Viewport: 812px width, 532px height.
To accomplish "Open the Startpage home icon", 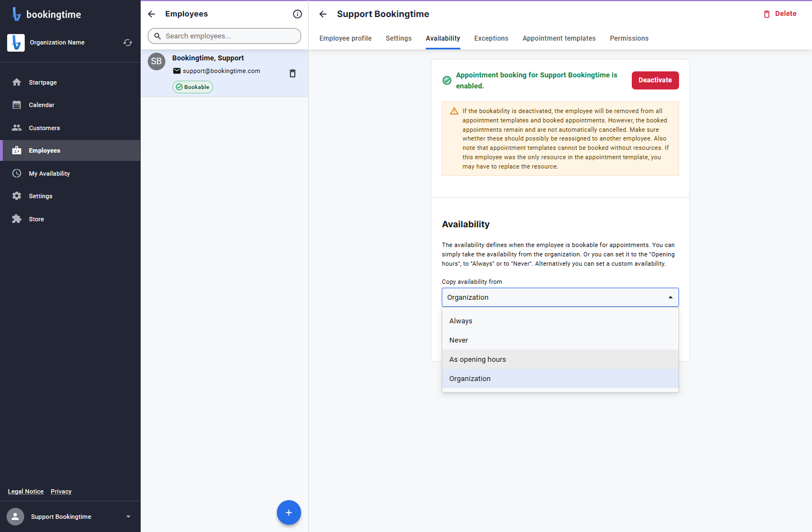I will click(x=17, y=82).
